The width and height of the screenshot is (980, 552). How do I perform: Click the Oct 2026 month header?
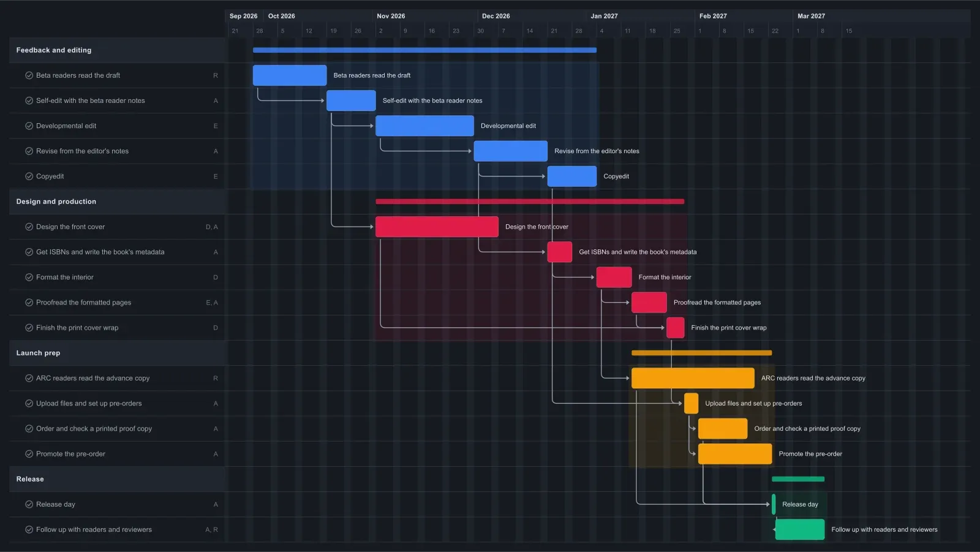(281, 16)
